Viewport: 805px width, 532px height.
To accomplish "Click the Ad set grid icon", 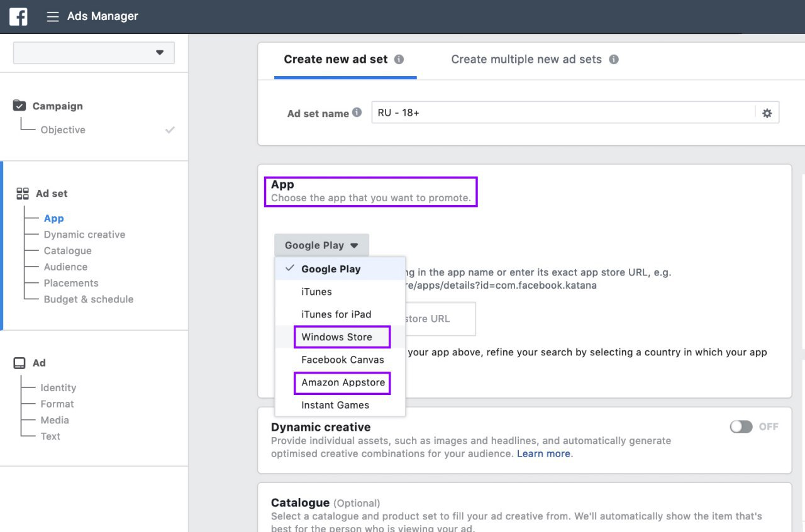I will coord(23,194).
